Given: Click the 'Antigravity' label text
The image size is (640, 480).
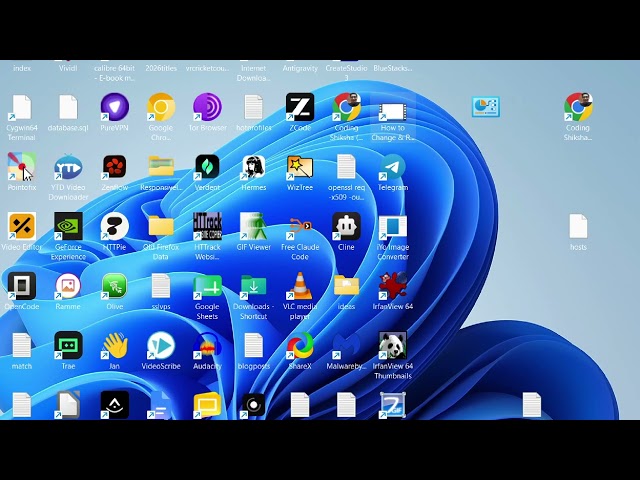Looking at the screenshot, I should click(x=300, y=68).
